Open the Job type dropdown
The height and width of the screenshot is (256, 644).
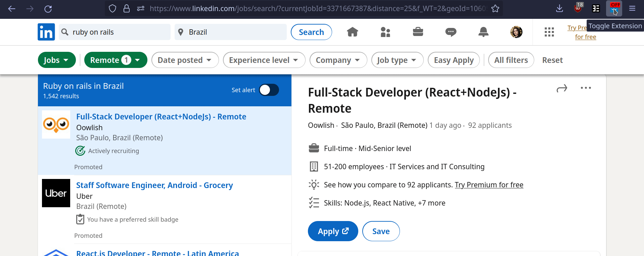397,60
